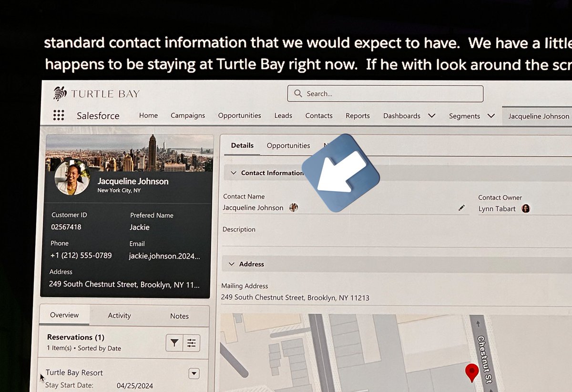Screen dimensions: 572x392
Task: Click phone number +1 (212) 555-0789
Action: [x=81, y=256]
